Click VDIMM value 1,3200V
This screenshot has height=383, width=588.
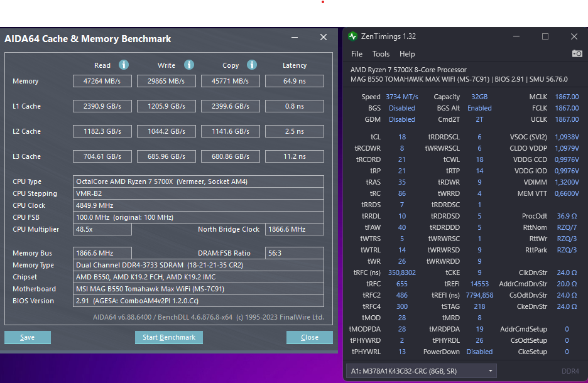567,182
